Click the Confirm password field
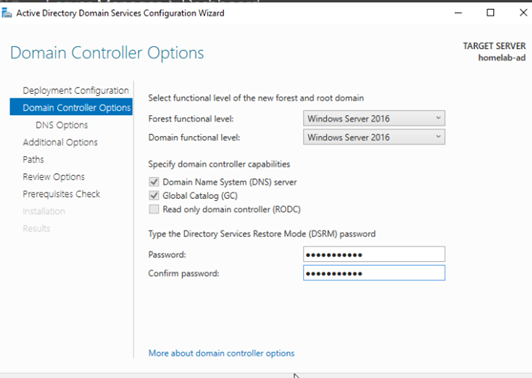Screen dimensions: 532x378 (374, 273)
